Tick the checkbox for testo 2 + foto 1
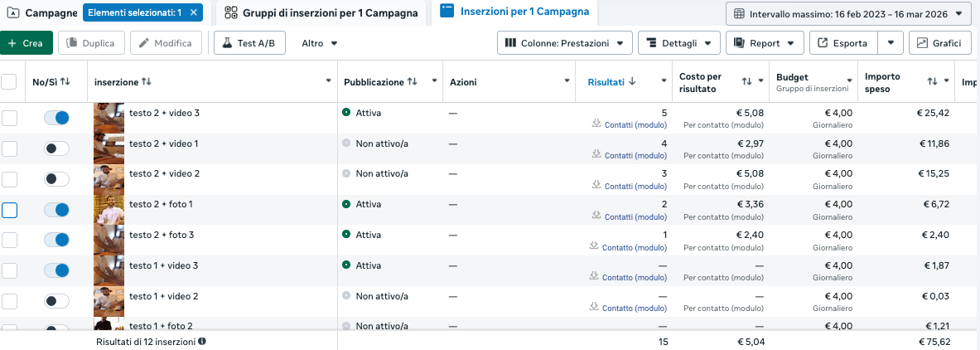 tap(9, 210)
